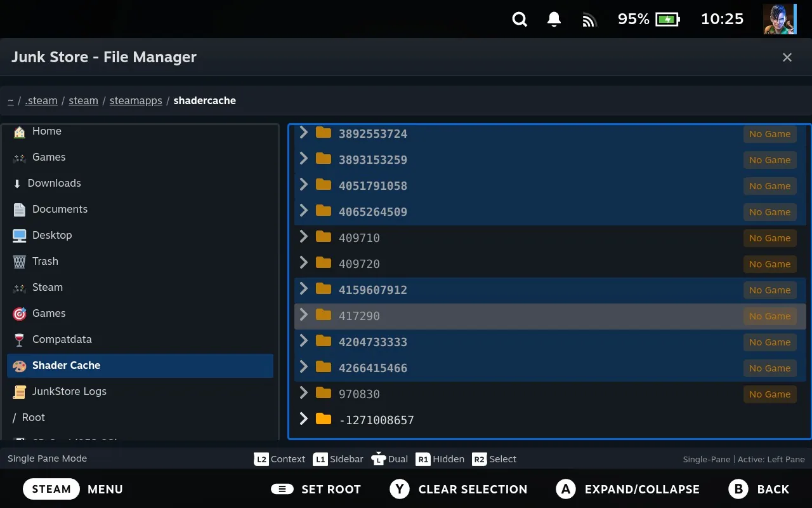Select Home in the sidebar
Screen dimensions: 812x508
coord(140,131)
